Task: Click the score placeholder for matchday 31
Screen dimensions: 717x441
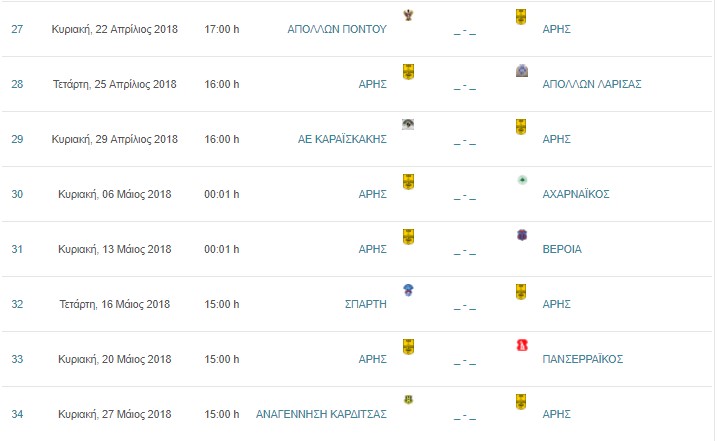Action: click(x=465, y=250)
